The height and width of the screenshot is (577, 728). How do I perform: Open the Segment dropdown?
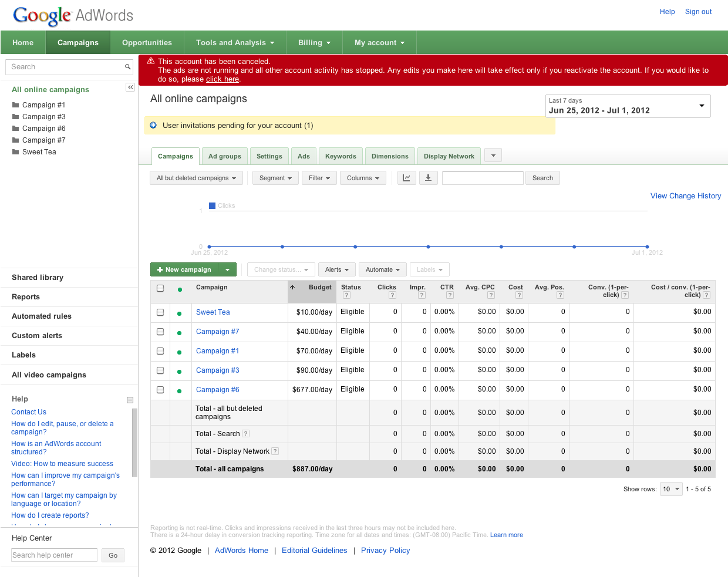tap(275, 178)
